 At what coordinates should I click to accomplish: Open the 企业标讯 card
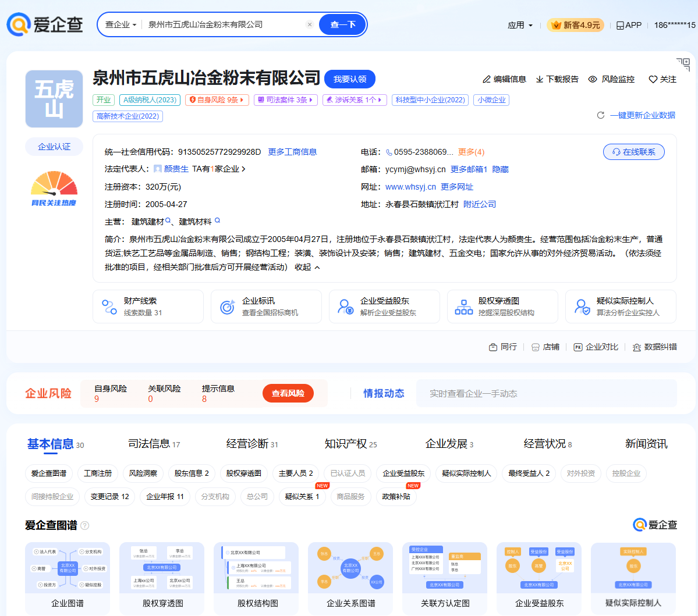(266, 307)
